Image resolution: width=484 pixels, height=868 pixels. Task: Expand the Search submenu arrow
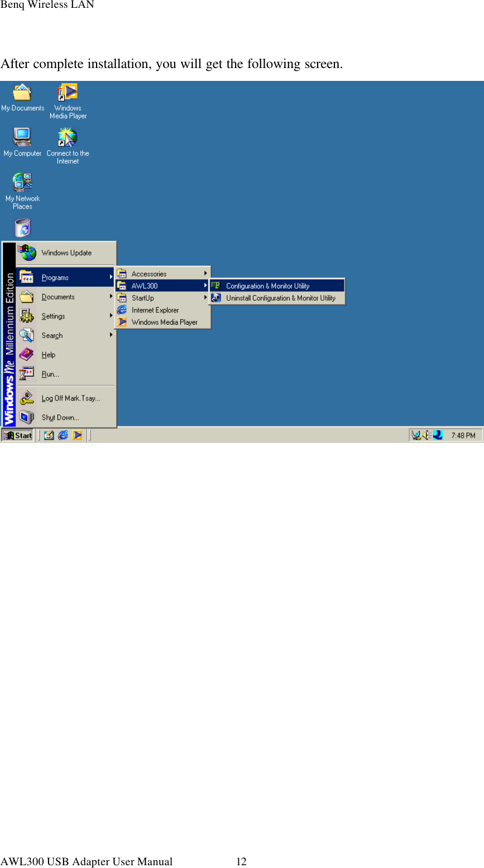(x=111, y=335)
